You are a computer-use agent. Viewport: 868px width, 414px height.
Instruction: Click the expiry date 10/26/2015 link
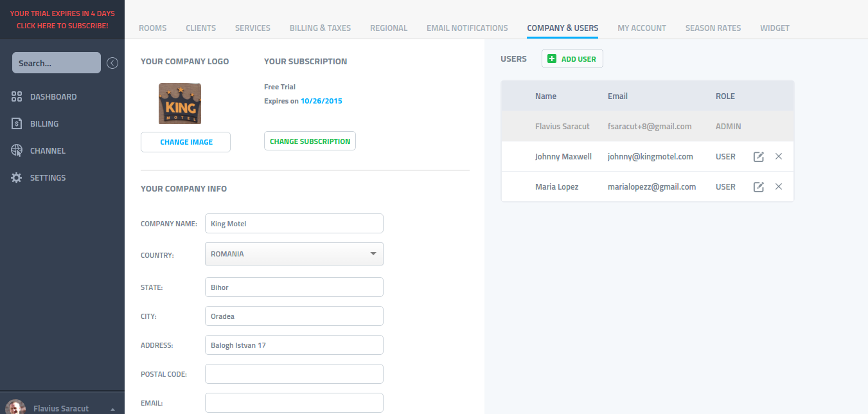coord(321,101)
